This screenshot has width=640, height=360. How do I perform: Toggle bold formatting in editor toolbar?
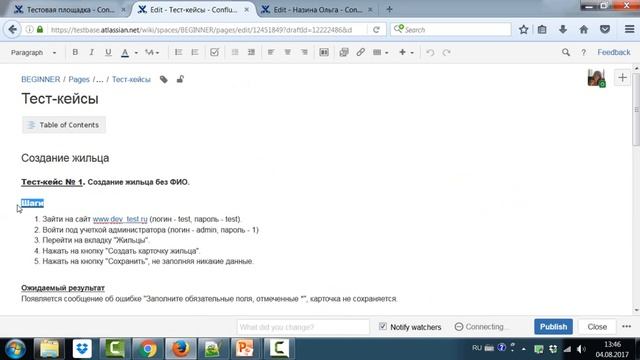coord(75,52)
